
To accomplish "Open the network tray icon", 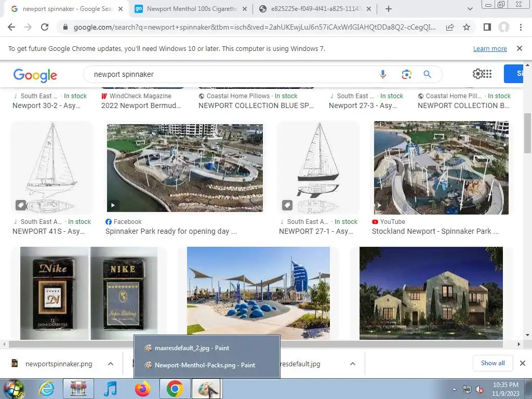I will (x=467, y=390).
